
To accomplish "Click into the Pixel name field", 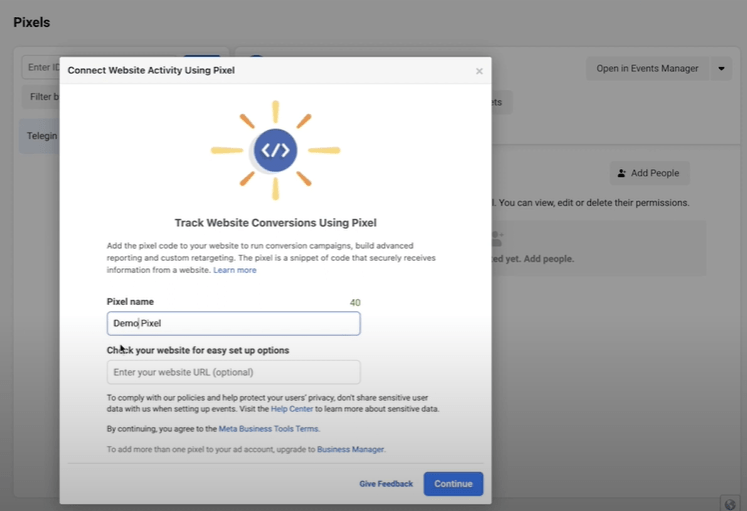I will [233, 323].
